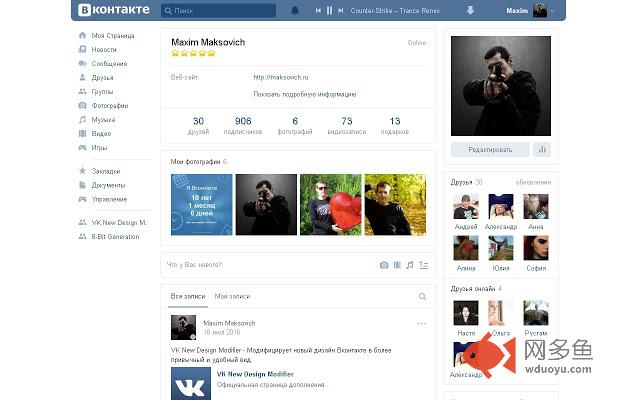The width and height of the screenshot is (640, 400).
Task: Open Моя Страница in sidebar
Action: coord(113,36)
